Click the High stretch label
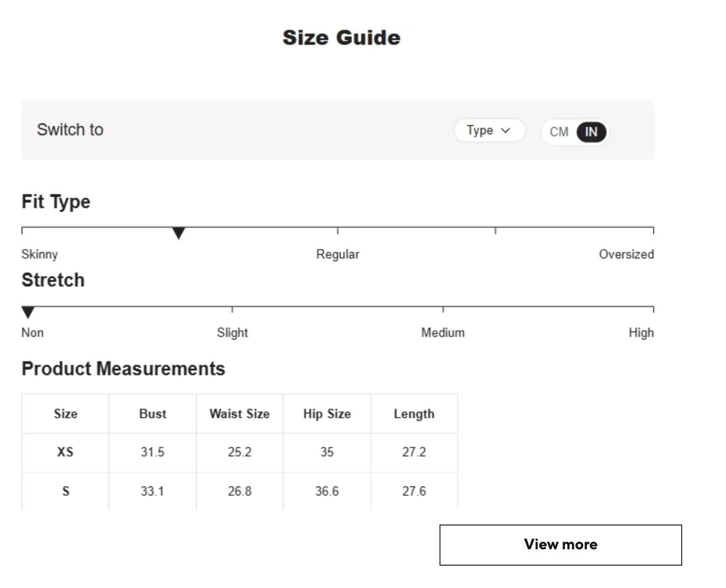 (x=641, y=333)
